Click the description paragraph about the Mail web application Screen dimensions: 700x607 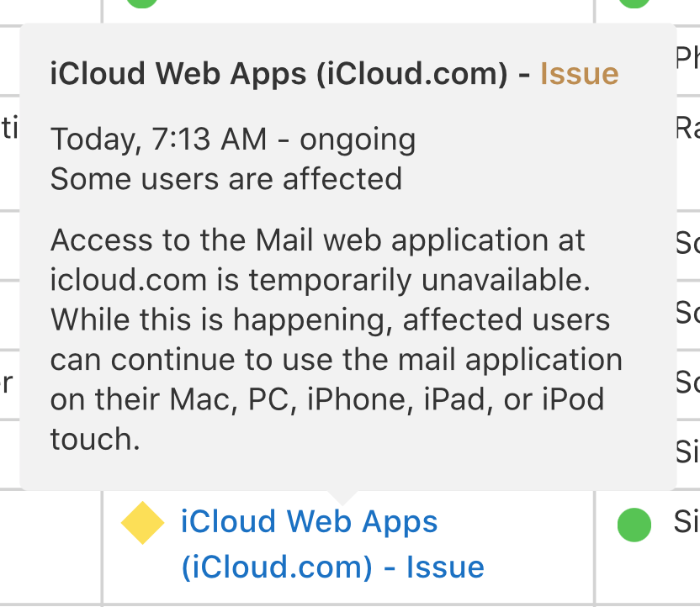pos(337,340)
